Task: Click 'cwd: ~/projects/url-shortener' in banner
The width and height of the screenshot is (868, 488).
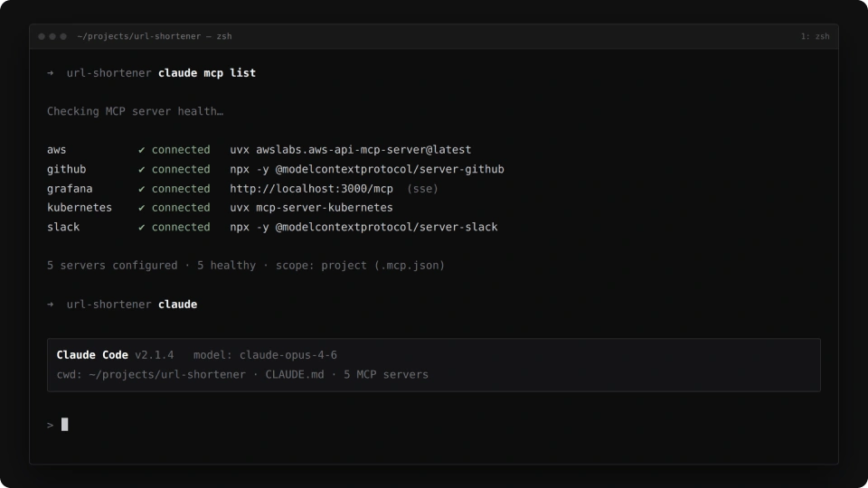Action: pyautogui.click(x=151, y=374)
